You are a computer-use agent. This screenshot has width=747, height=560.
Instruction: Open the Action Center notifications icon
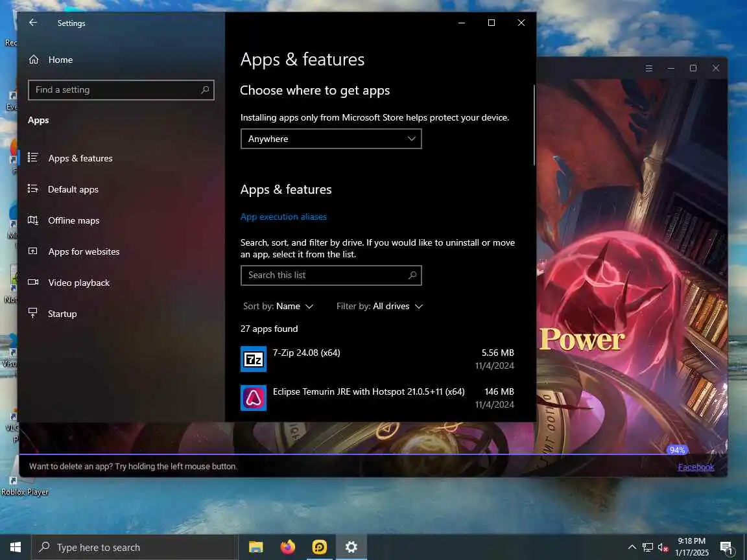coord(726,548)
